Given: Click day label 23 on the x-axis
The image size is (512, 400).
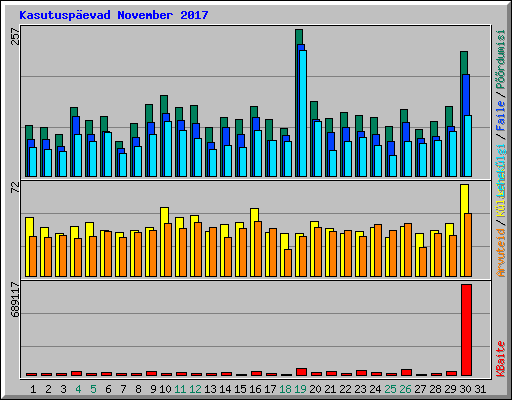Looking at the screenshot, I should click(x=360, y=389).
